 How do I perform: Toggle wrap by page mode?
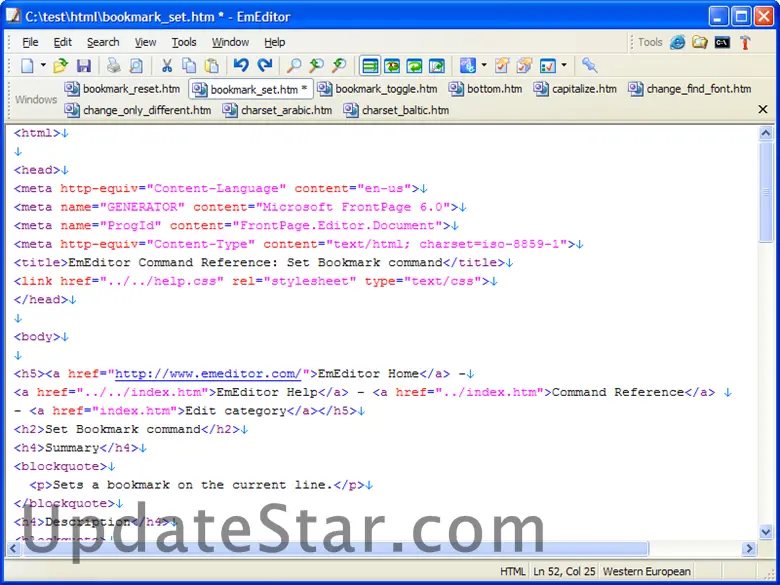tap(437, 66)
